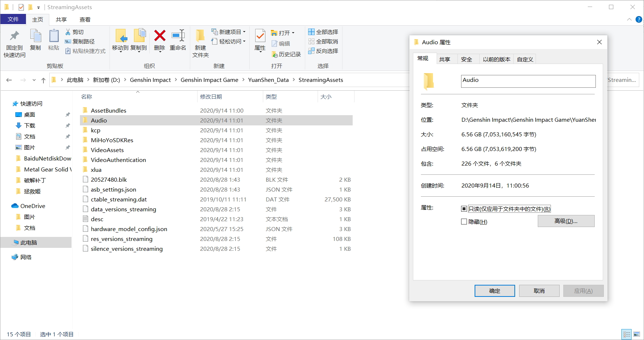Screen dimensions: 644x340
Task: Open OneDrive in navigation pane
Action: pyautogui.click(x=28, y=206)
